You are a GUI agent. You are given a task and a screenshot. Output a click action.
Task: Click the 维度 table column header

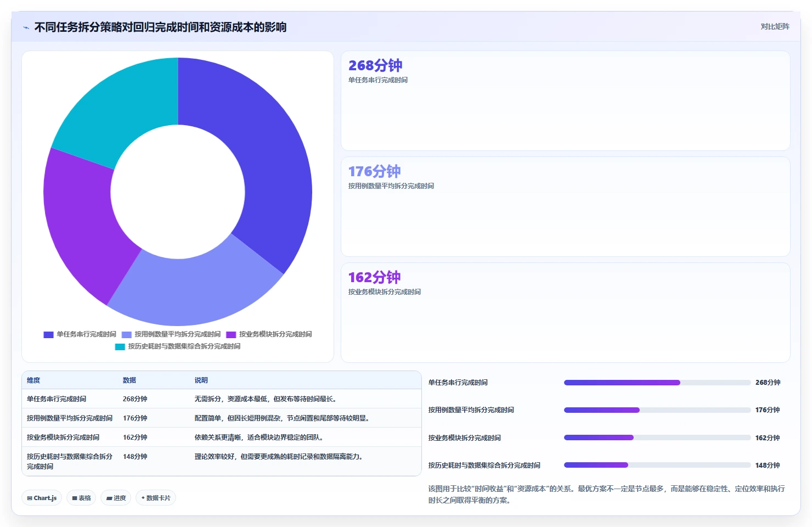coord(33,380)
